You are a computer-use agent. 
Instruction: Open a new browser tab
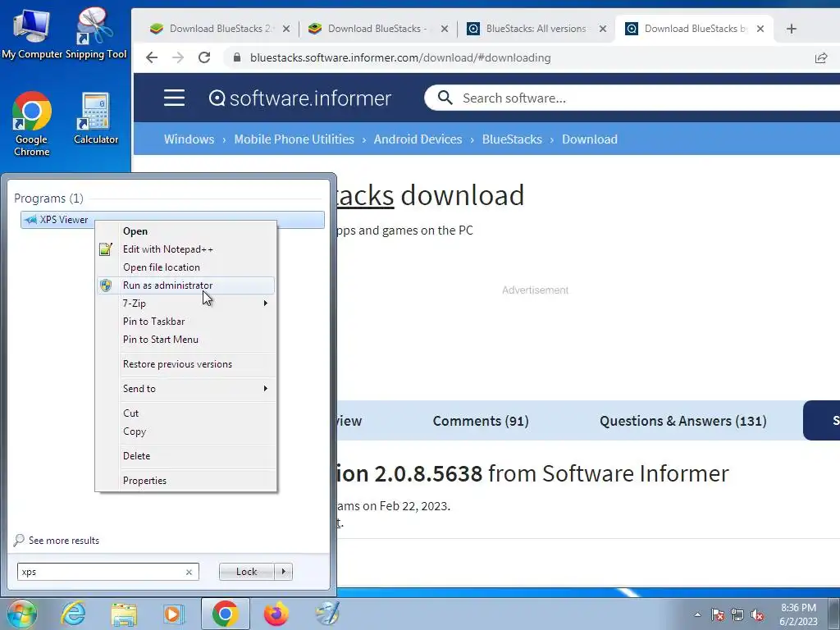792,29
